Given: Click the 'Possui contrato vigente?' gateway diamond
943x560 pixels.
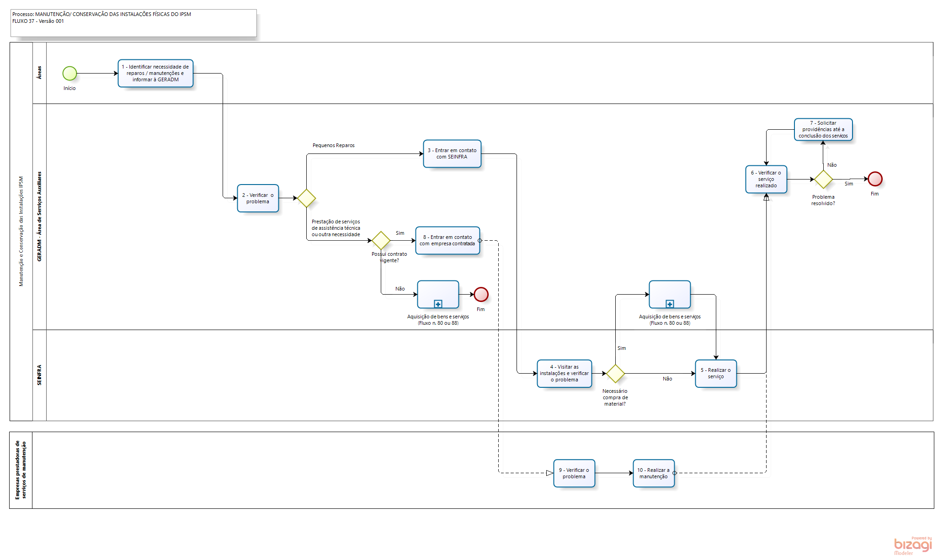Looking at the screenshot, I should (x=381, y=240).
